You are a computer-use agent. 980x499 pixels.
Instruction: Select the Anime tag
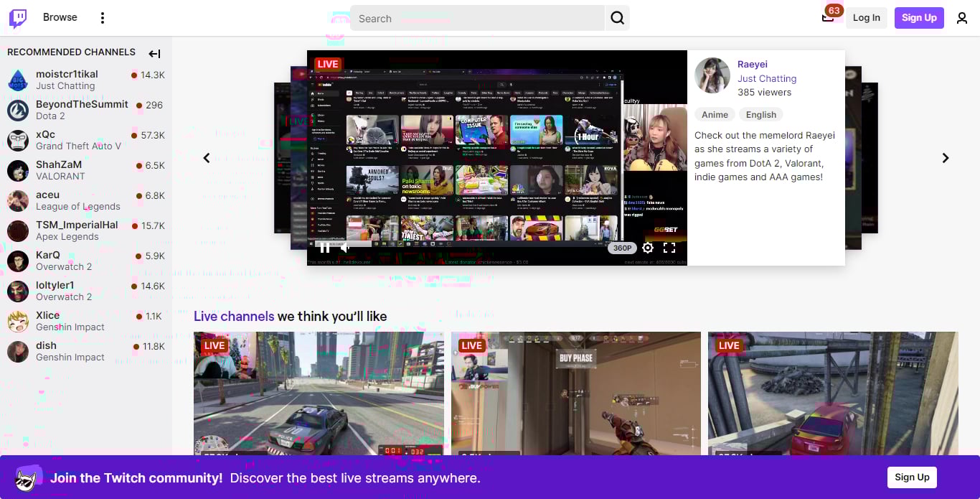715,114
